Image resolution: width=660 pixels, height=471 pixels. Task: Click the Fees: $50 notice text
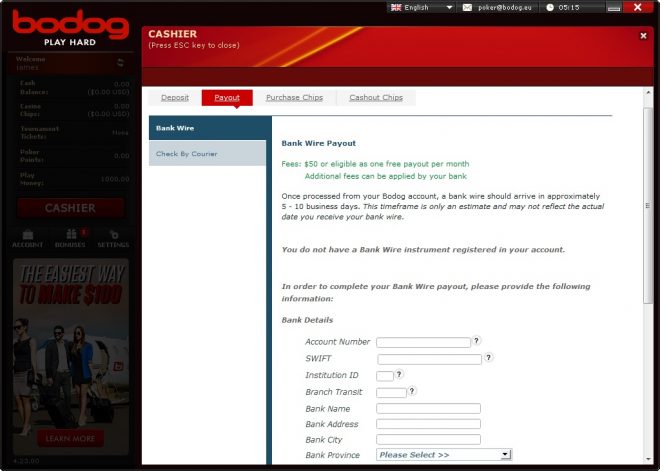click(375, 164)
